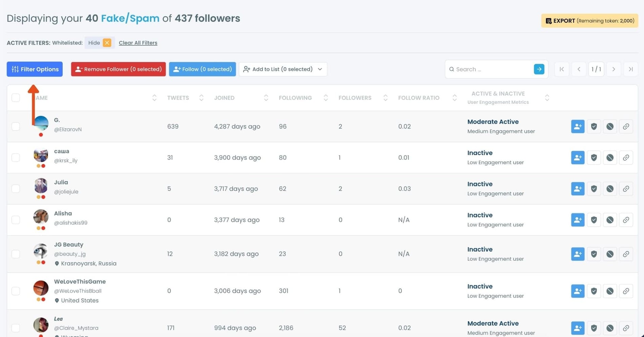The height and width of the screenshot is (337, 644).
Task: Check the row checkbox for саша
Action: click(16, 157)
